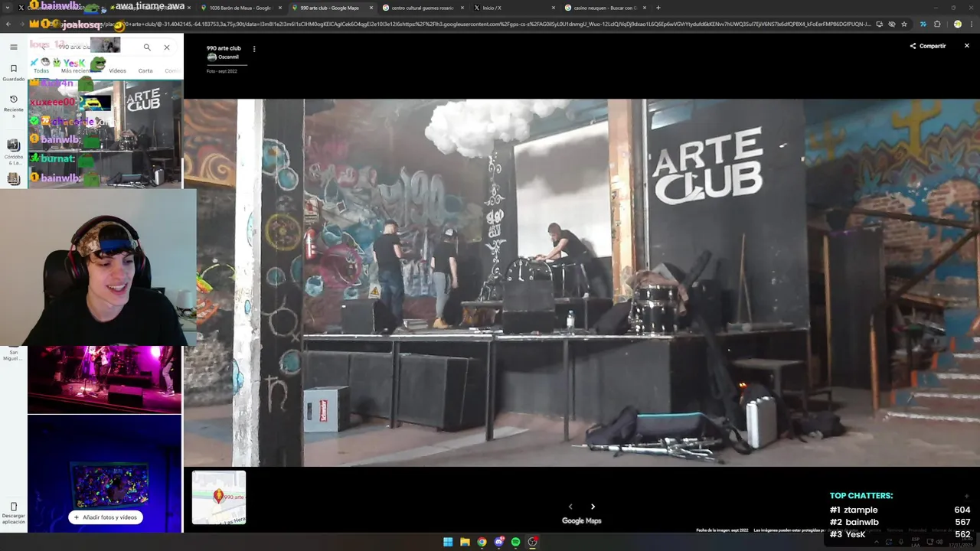Open the pink-lit concert photo thumbnail
Screen dimensions: 980x551
105,380
